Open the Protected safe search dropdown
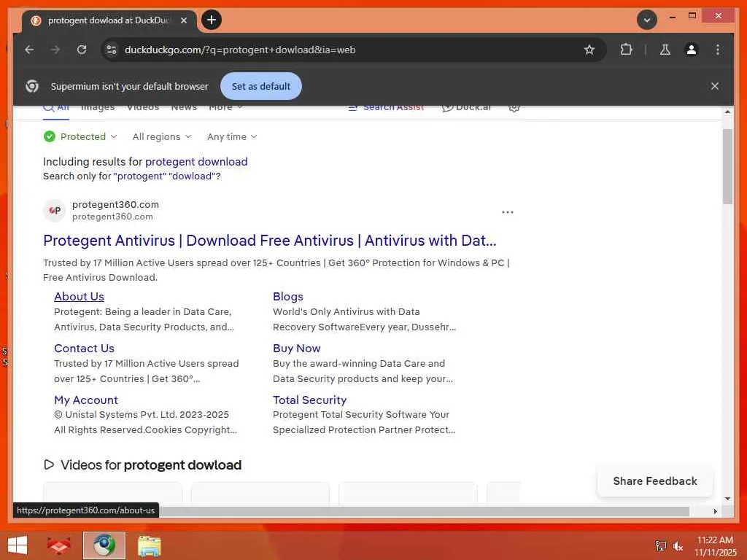 80,136
